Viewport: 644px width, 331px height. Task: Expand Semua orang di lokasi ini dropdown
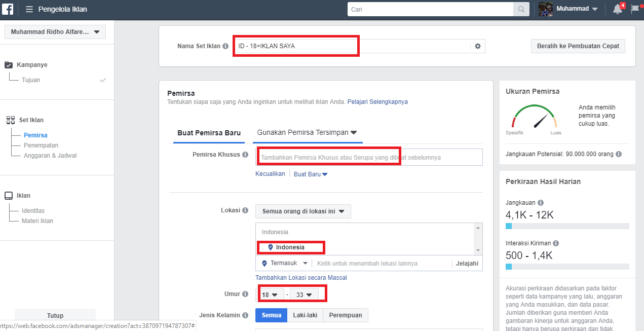pyautogui.click(x=303, y=211)
